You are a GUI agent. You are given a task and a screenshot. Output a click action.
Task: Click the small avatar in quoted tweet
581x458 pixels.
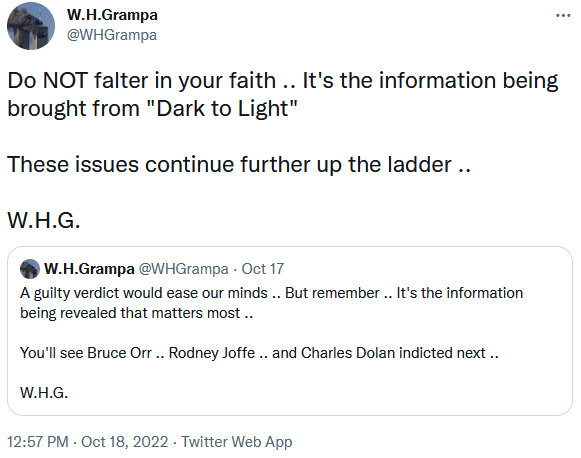coord(30,269)
